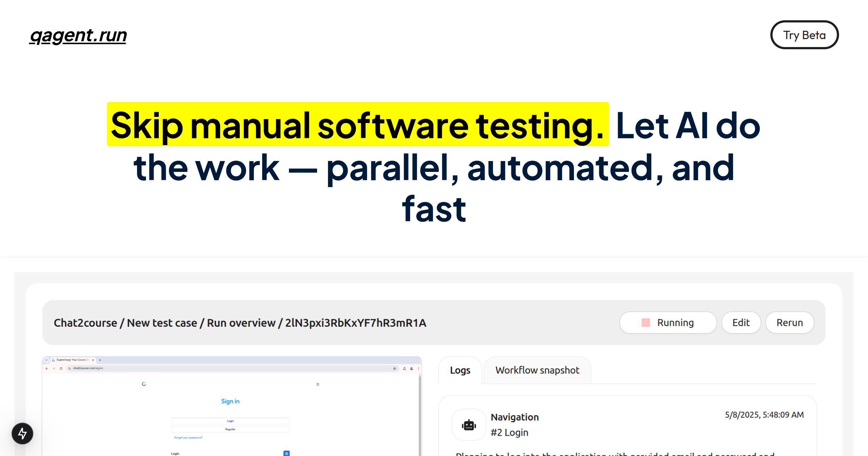
Task: Click the lightning bolt widget in bottom left corner
Action: tap(22, 433)
